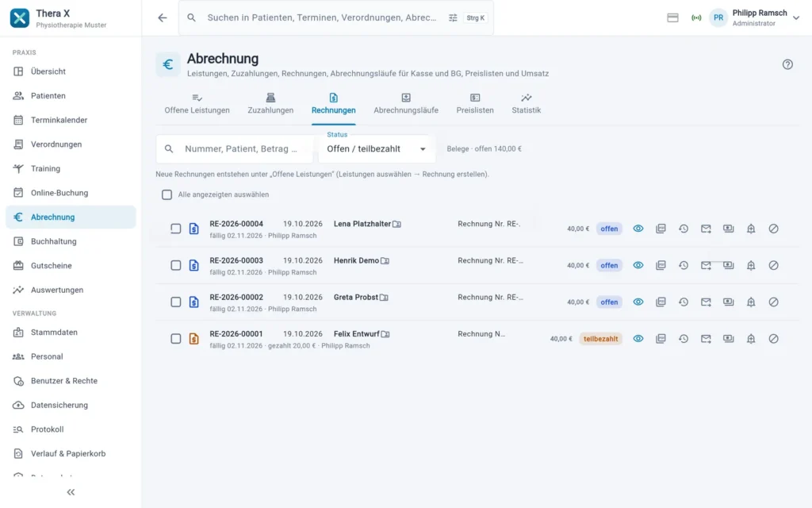Open Verlauf & Papierkorb in sidebar
Viewport: 812px width, 508px height.
click(71, 454)
